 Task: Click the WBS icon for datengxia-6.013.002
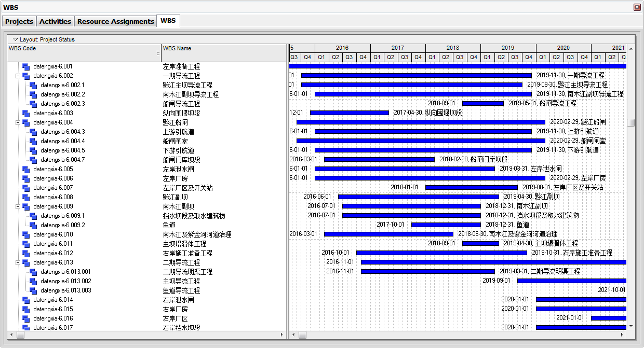[x=33, y=282]
